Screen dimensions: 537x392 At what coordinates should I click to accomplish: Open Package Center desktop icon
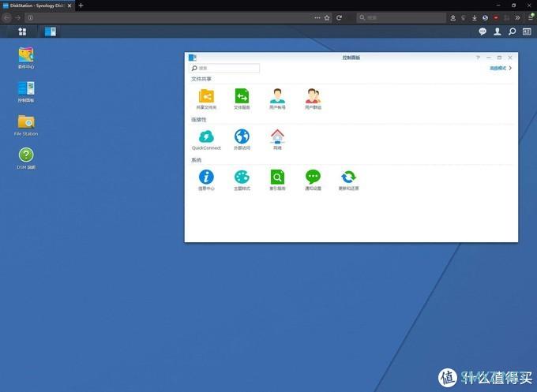26,58
